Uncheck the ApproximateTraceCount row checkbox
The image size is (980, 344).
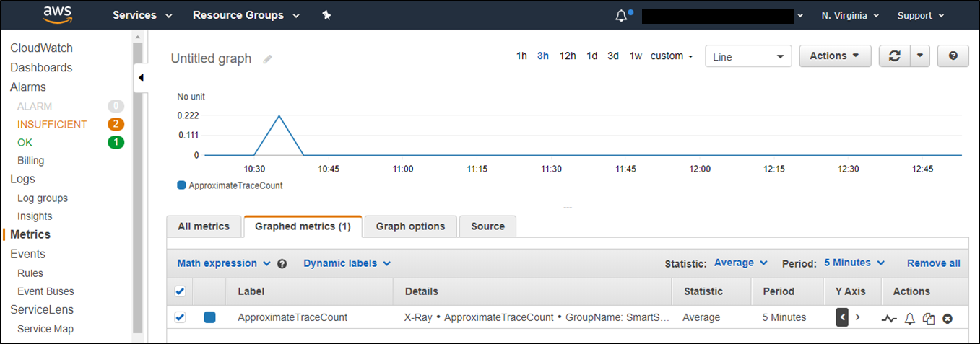(181, 317)
